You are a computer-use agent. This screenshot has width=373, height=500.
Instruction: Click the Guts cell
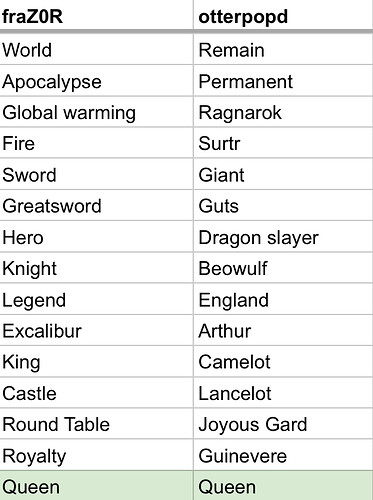(x=283, y=205)
